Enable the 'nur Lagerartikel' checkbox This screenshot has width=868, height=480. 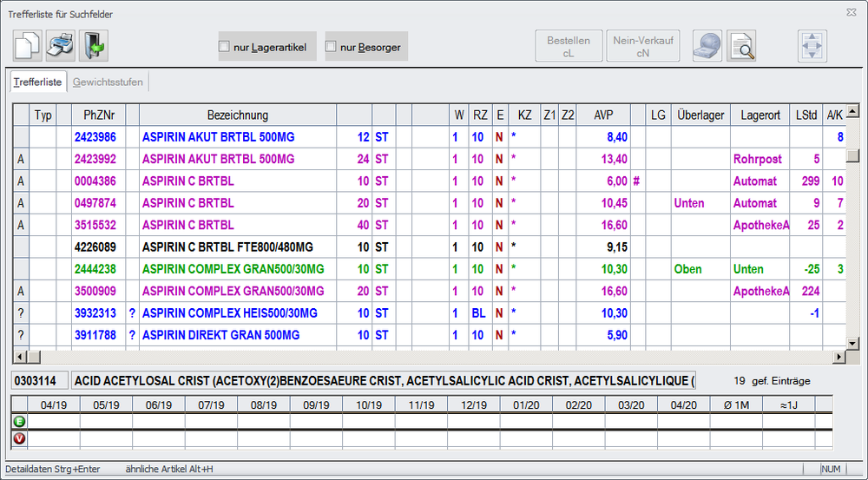click(225, 47)
